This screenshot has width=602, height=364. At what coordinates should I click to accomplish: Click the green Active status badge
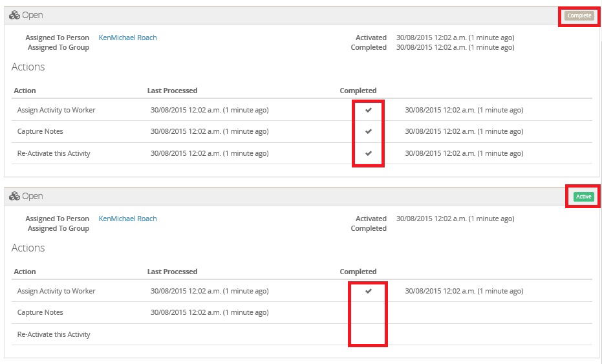coord(583,197)
